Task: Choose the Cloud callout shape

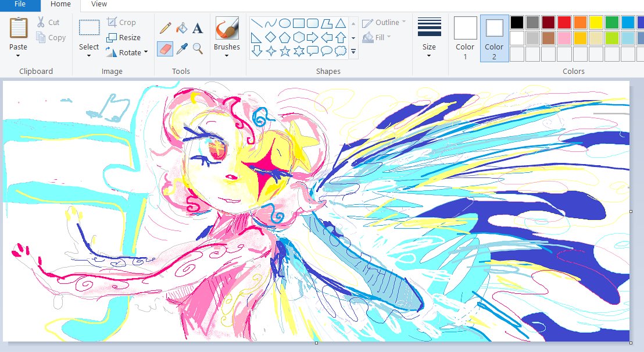Action: [341, 51]
